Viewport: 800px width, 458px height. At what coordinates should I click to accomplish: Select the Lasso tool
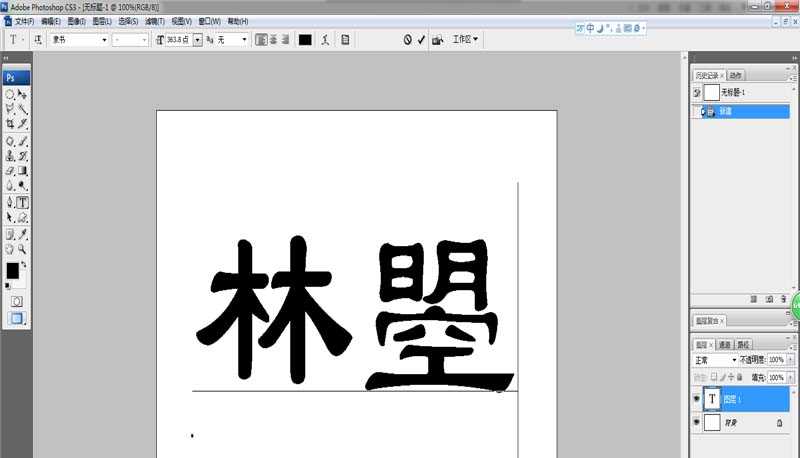pyautogui.click(x=10, y=109)
